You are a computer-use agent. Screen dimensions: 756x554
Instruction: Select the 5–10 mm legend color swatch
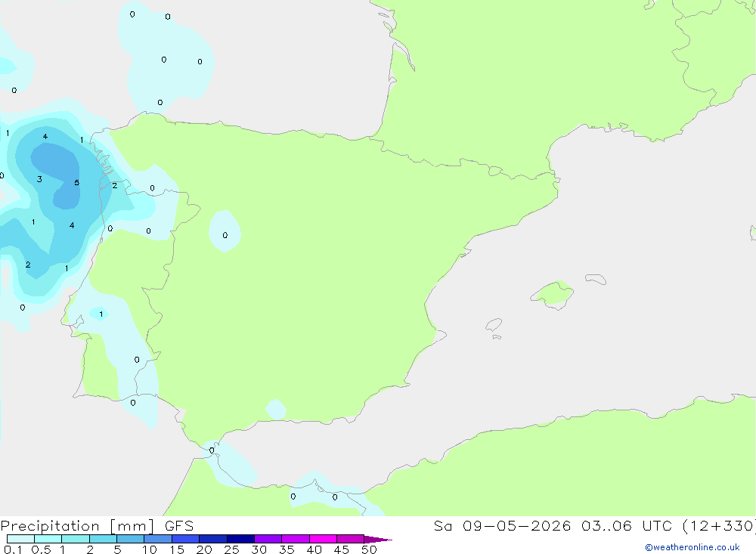[x=130, y=539]
